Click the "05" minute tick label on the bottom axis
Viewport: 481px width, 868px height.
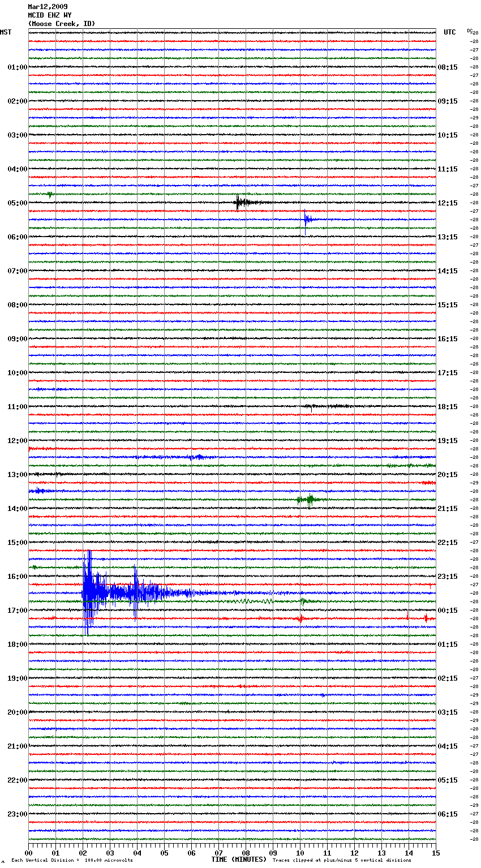point(164,853)
